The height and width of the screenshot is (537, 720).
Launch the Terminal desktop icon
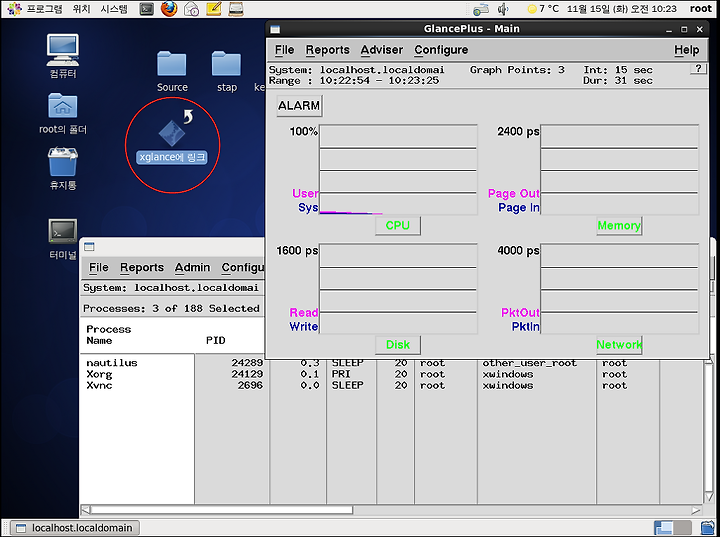[x=63, y=238]
